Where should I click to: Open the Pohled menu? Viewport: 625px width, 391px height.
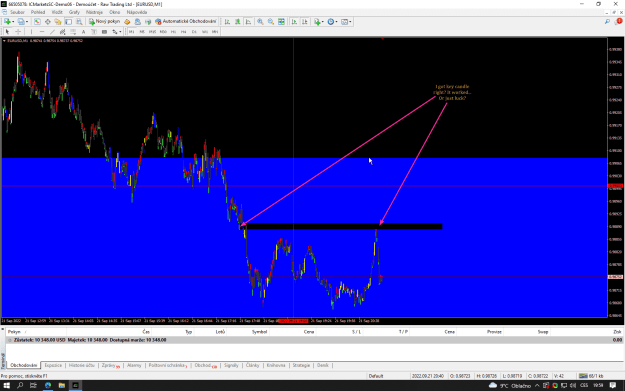point(38,12)
